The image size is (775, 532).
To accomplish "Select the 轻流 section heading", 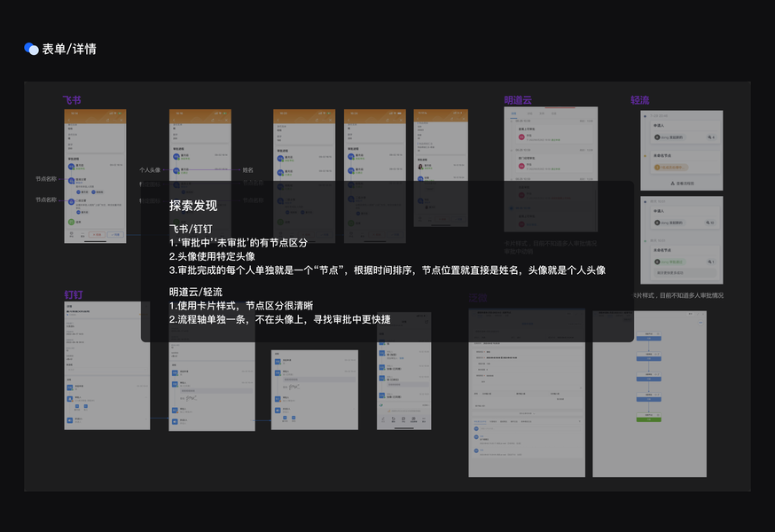I will pos(639,100).
